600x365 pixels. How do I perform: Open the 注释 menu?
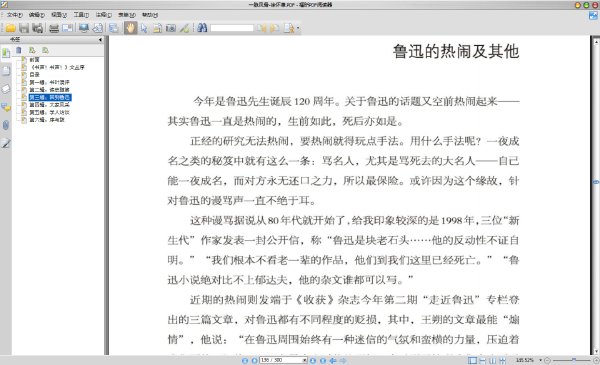pos(103,15)
